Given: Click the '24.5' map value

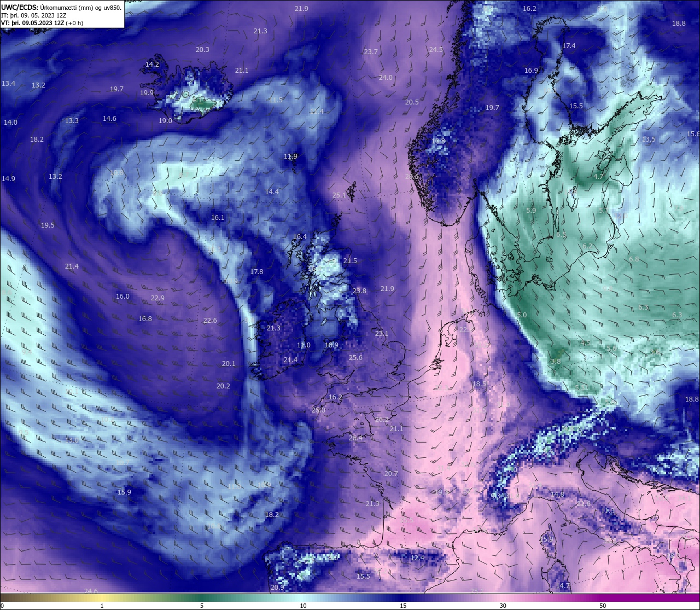Looking at the screenshot, I should click(x=436, y=50).
